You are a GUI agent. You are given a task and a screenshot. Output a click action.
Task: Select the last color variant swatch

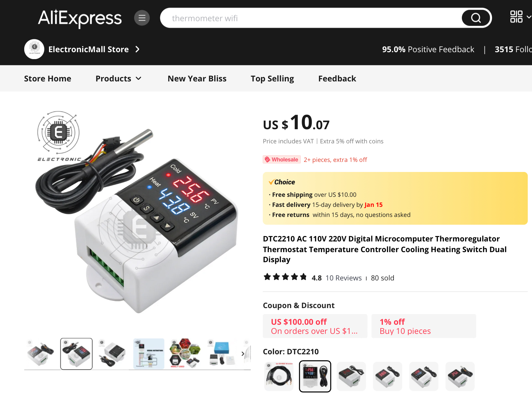[460, 376]
